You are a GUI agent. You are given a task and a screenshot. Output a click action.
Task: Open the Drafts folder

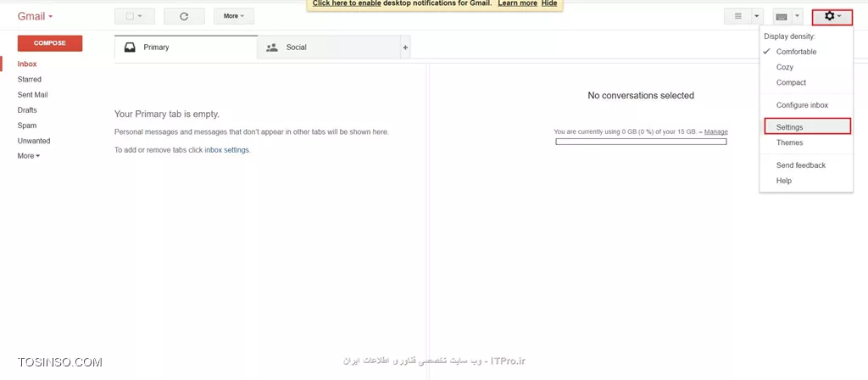[27, 110]
